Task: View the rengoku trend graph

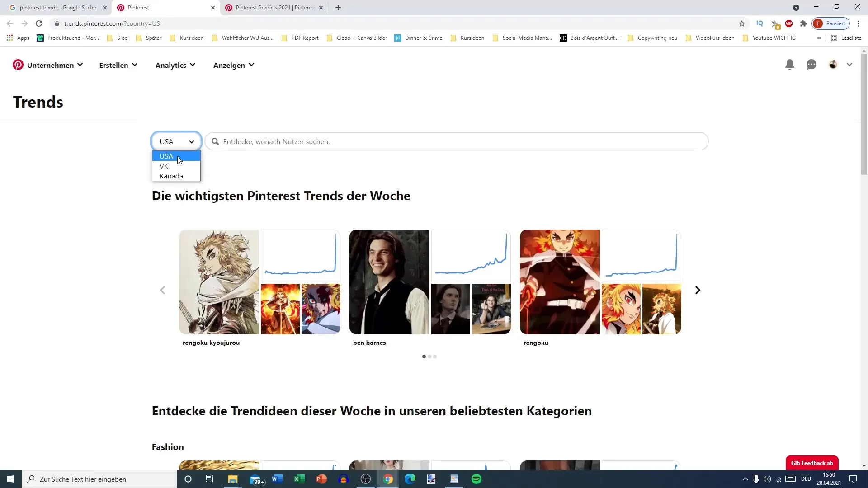Action: (x=642, y=256)
